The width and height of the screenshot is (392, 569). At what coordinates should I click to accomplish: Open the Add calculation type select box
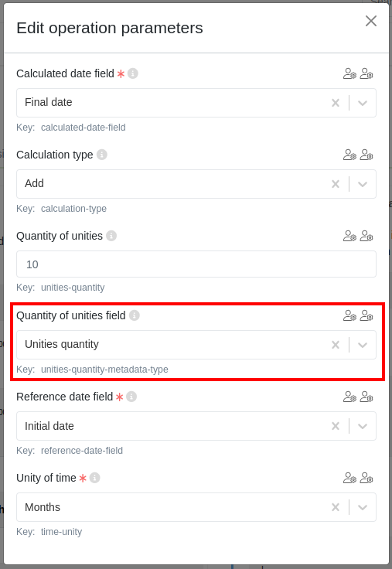coord(196,184)
